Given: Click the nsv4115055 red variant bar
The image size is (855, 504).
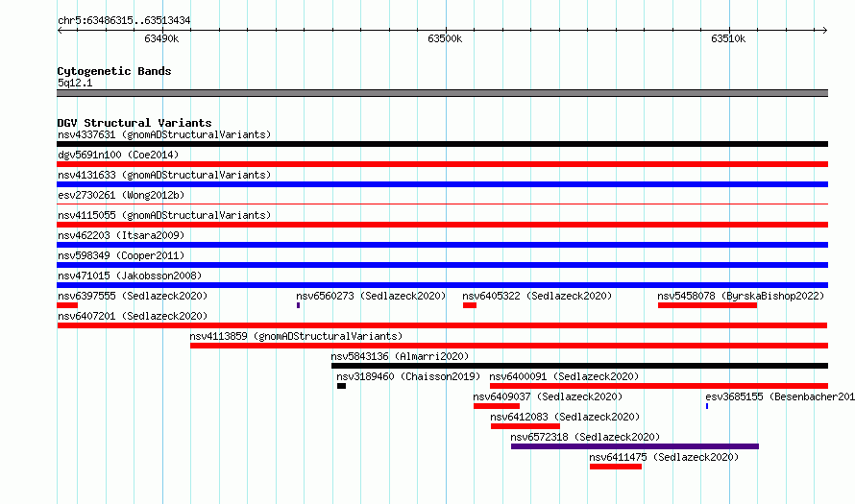Looking at the screenshot, I should 442,225.
